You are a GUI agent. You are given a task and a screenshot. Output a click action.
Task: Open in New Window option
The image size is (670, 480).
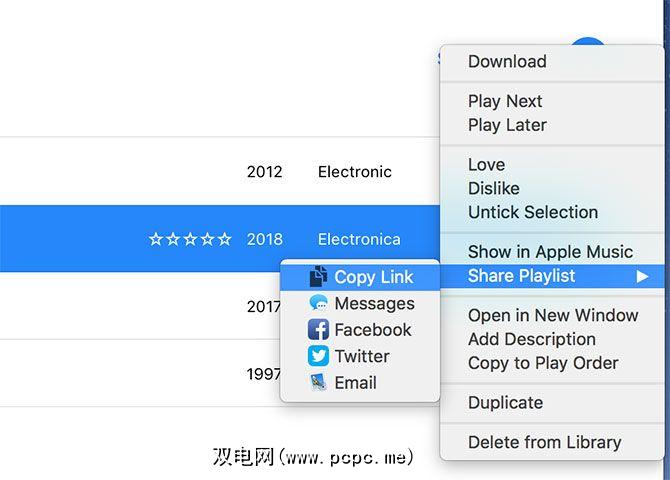coord(553,315)
